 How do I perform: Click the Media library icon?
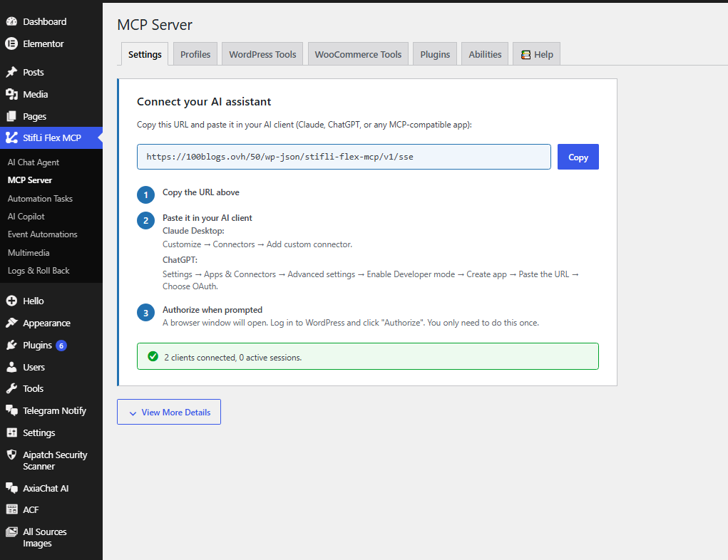[11, 94]
